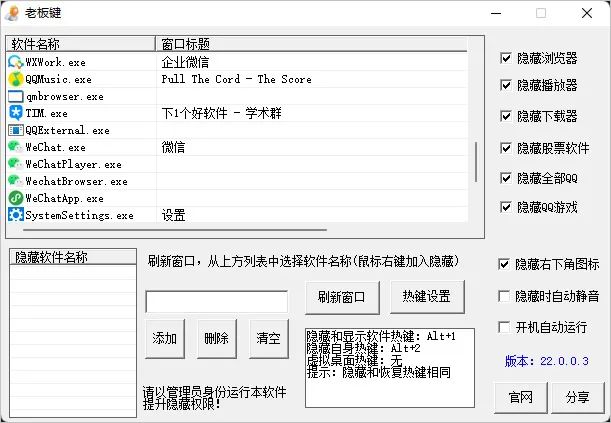Select the QQMusic.exe row name
611x423 pixels.
point(58,79)
